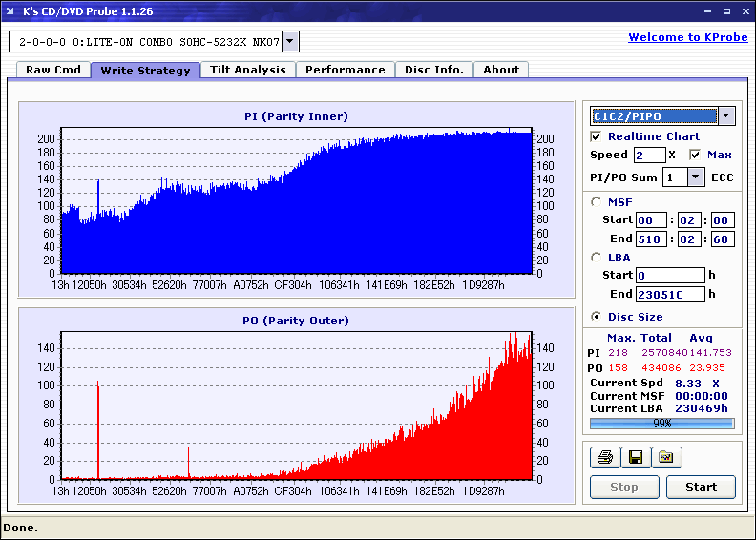Click the MSF Start minutes field
The height and width of the screenshot is (540, 756).
[651, 220]
